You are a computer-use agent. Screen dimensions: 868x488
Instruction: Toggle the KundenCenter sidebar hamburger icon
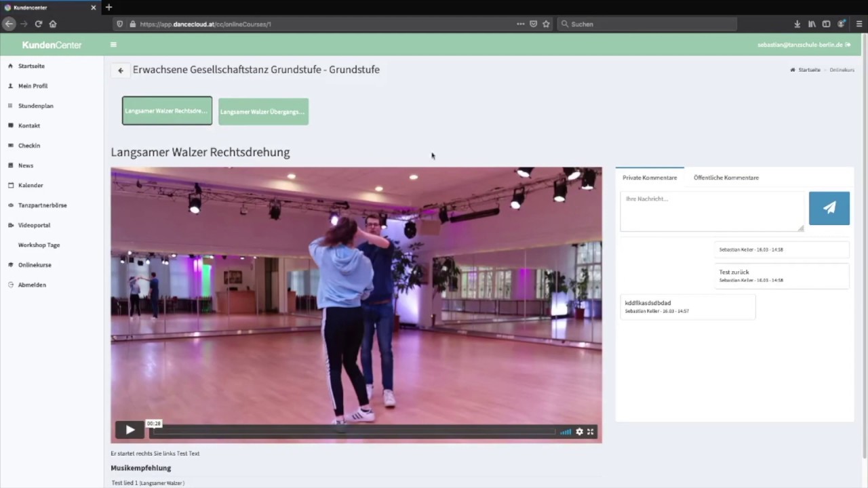pos(113,45)
